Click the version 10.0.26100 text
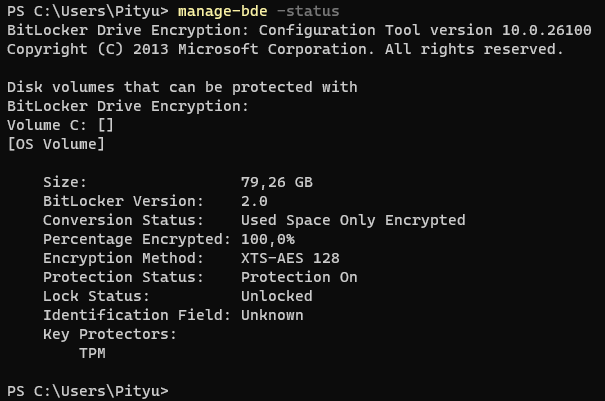Screen dimensions: 605x401 coord(511,30)
